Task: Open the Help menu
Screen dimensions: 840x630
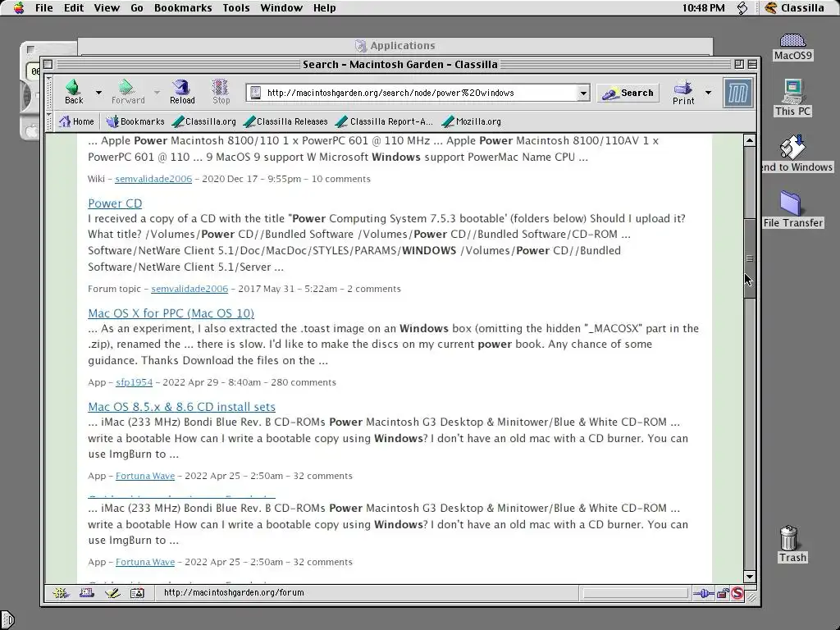Action: (324, 7)
